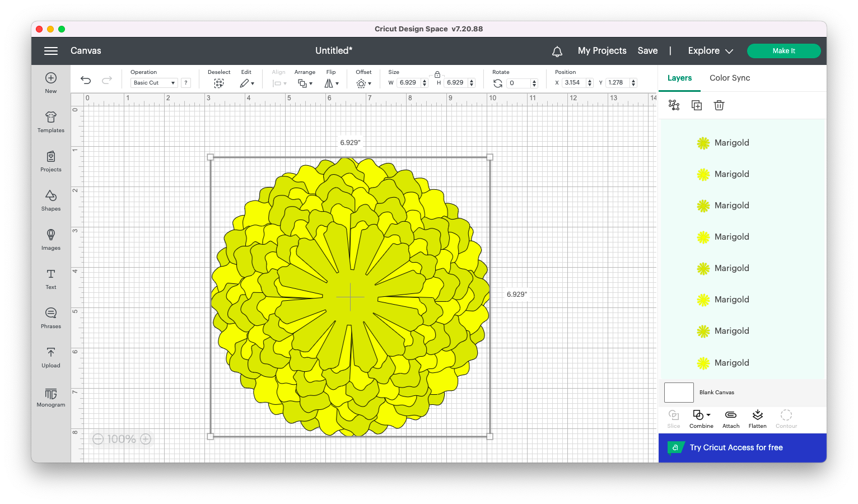Delete selected layers with trash icon

pyautogui.click(x=719, y=105)
